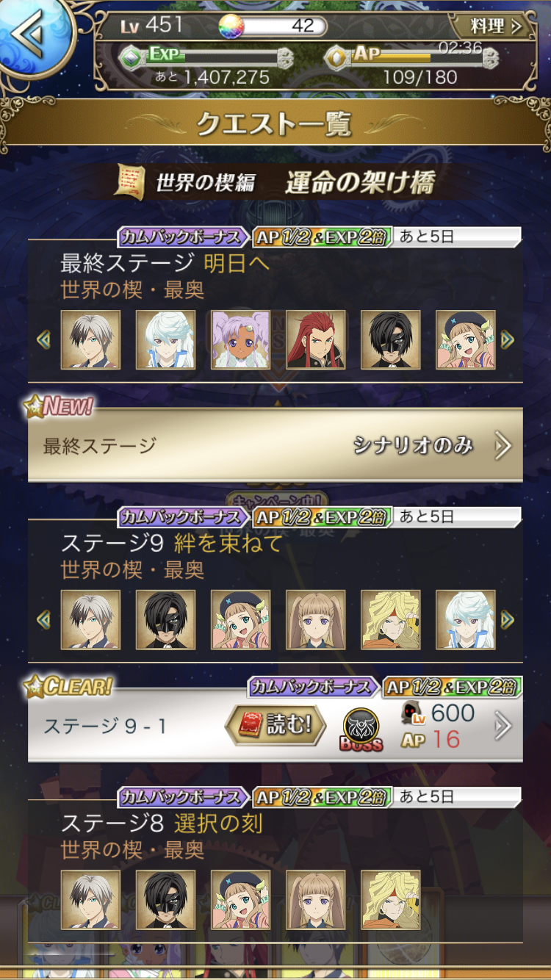Show next characters in ステージ9 row
Image resolution: width=551 pixels, height=980 pixels.
(x=507, y=619)
